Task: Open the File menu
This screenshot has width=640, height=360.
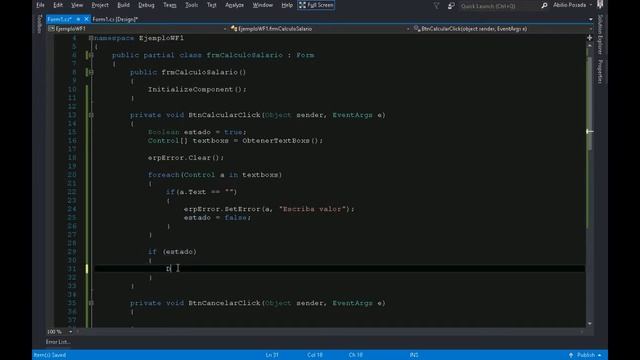Action: (40, 5)
